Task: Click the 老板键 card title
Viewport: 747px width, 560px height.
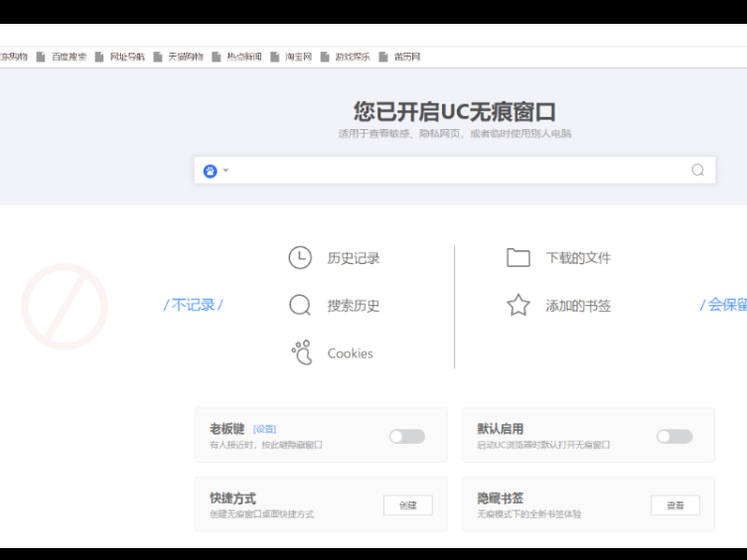Action: pyautogui.click(x=227, y=429)
